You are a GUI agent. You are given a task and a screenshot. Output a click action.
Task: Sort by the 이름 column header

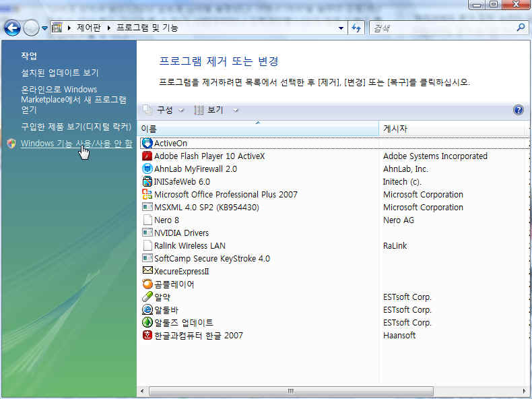point(258,129)
